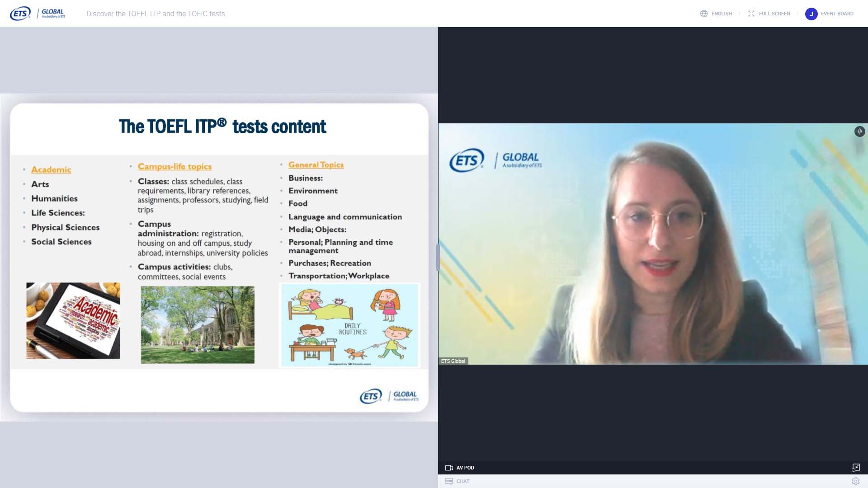Viewport: 868px width, 488px height.
Task: Click the AV POD camera icon
Action: coord(449,468)
